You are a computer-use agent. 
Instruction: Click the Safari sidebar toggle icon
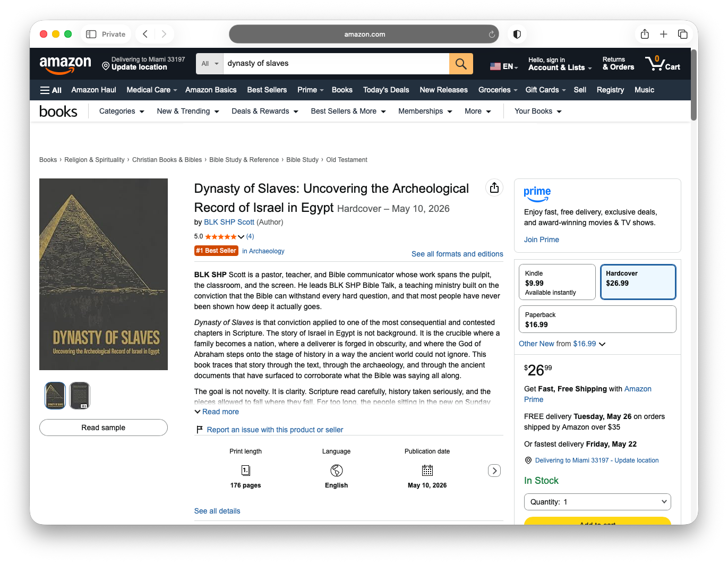point(91,34)
